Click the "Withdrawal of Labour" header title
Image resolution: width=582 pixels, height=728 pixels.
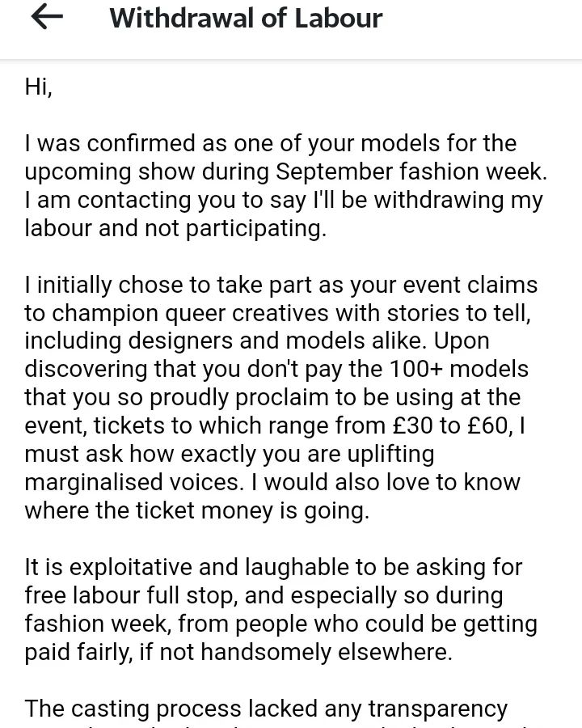[246, 19]
